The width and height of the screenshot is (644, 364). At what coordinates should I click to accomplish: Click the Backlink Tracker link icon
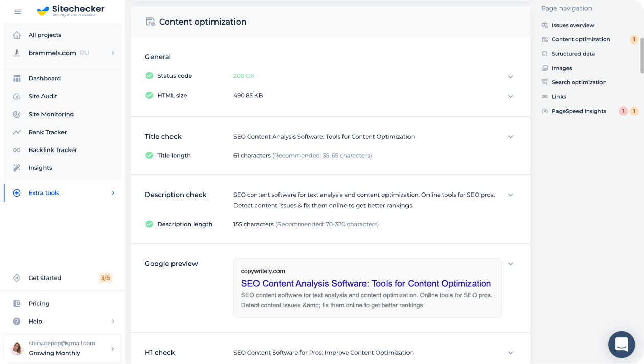17,150
